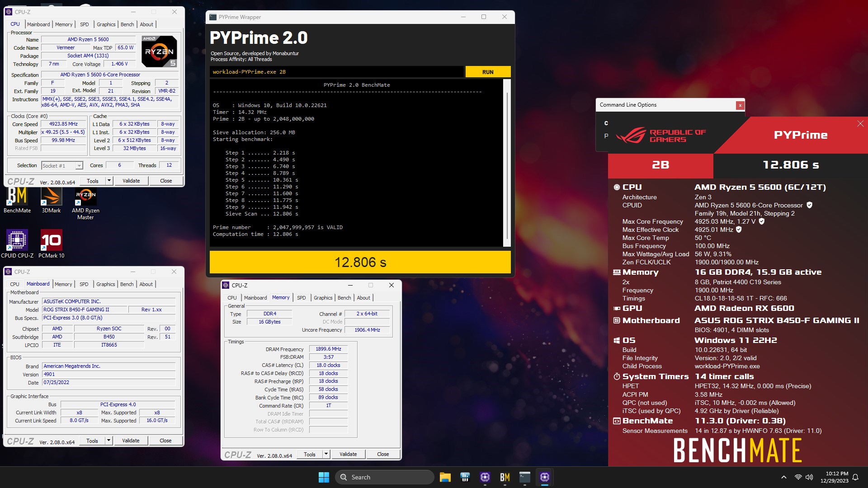Click the OS Windows icon in BenchMate

pyautogui.click(x=617, y=340)
